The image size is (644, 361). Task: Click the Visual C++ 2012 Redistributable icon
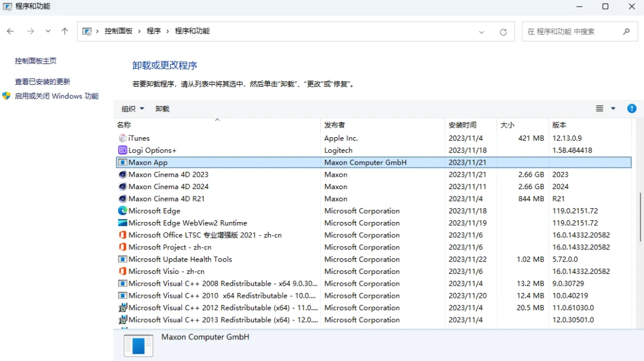[x=122, y=308]
